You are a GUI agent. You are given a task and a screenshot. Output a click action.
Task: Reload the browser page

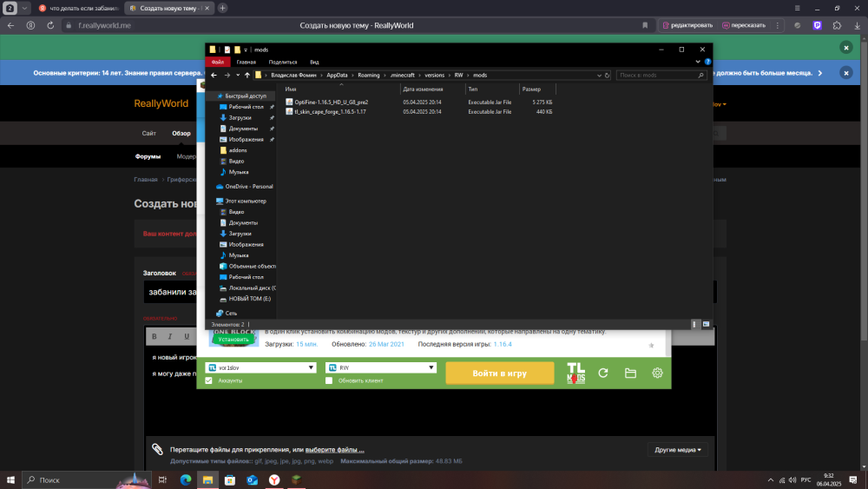[x=50, y=25]
